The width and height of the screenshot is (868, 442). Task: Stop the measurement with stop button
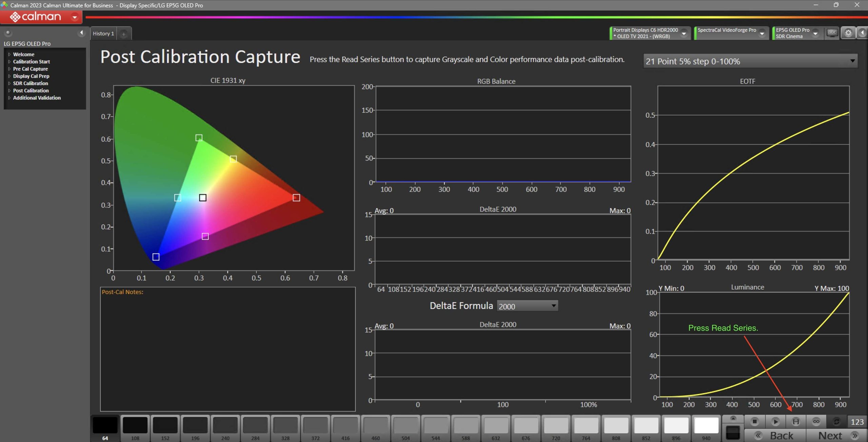754,421
